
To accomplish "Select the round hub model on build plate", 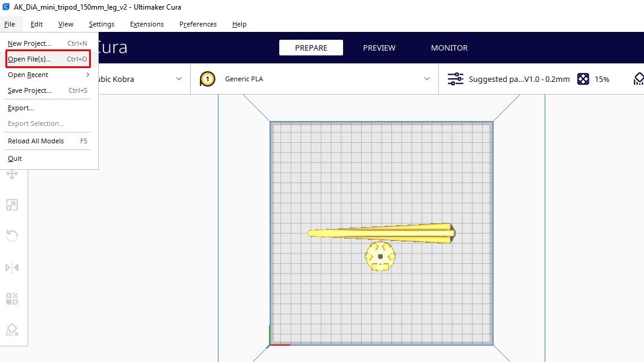I will point(380,257).
